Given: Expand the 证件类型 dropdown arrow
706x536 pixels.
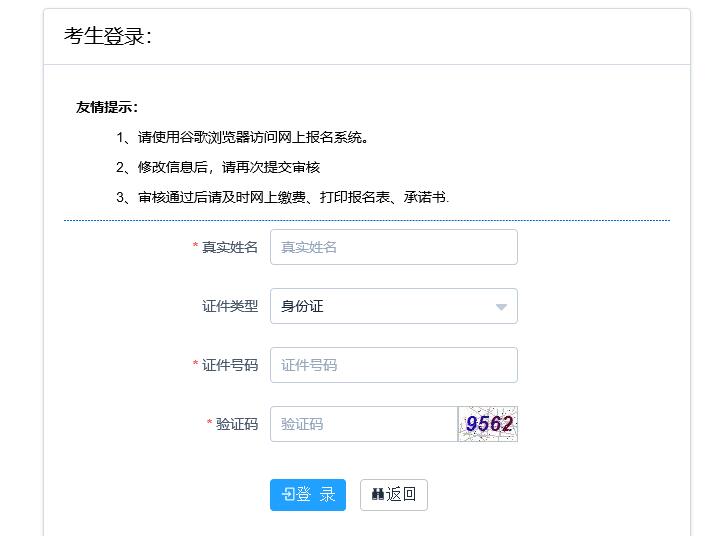Looking at the screenshot, I should click(501, 307).
